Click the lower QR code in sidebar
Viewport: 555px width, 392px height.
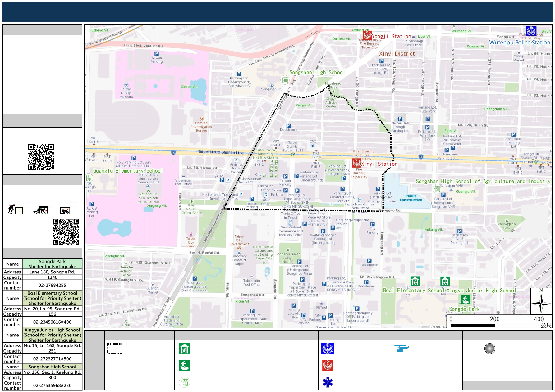[x=66, y=232]
